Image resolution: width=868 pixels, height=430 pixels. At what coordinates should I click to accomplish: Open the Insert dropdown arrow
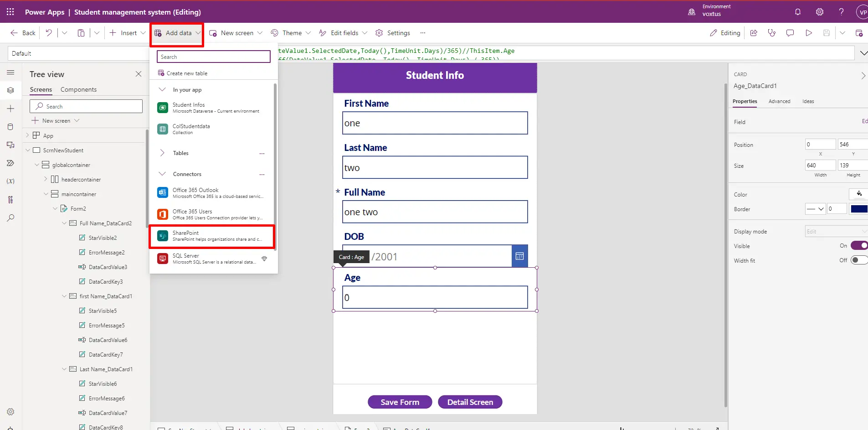pos(143,33)
